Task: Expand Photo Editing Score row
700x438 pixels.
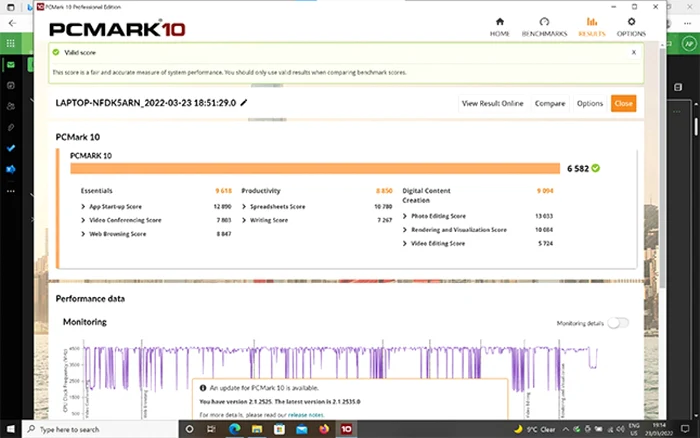Action: tap(405, 216)
